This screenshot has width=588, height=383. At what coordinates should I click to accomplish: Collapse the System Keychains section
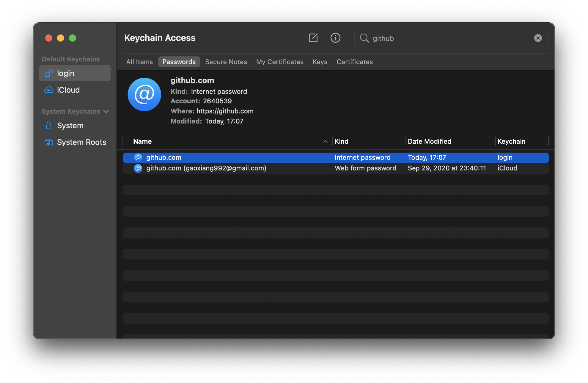pyautogui.click(x=106, y=111)
